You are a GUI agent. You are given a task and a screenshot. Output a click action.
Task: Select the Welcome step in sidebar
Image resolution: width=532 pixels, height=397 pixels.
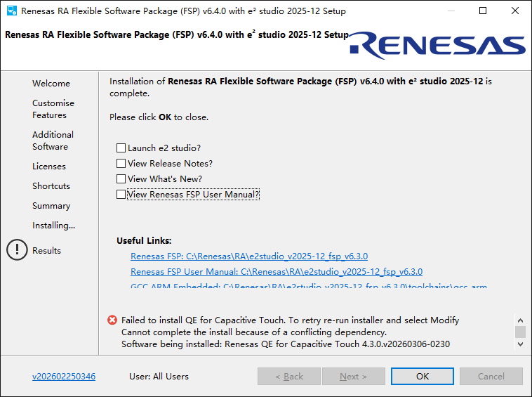pos(51,83)
